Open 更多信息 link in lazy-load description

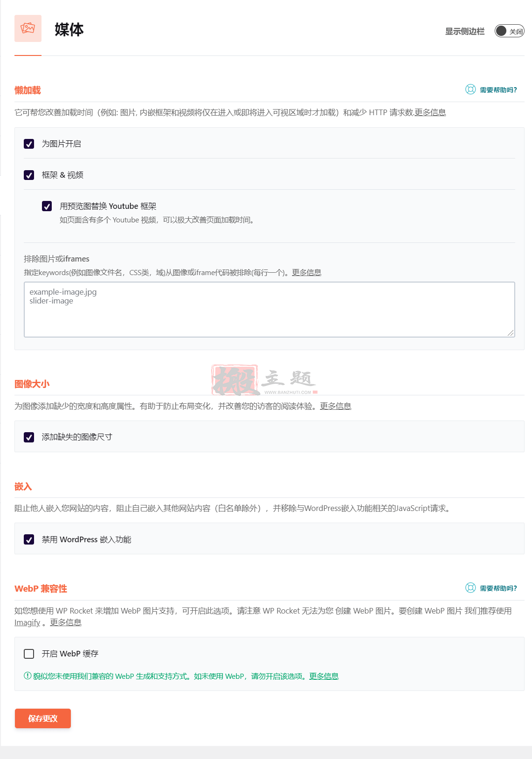point(430,112)
